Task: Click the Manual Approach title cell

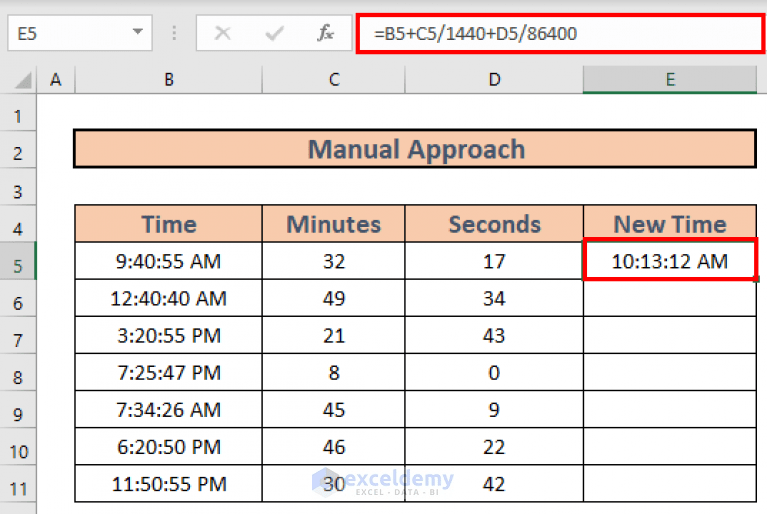Action: coord(415,149)
